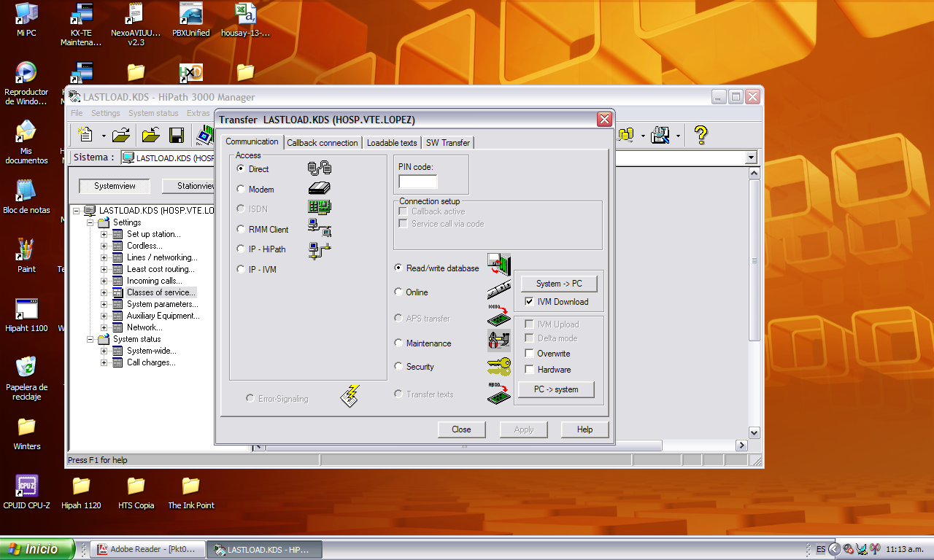
Task: Switch to the SW Transfer tab
Action: tap(448, 143)
